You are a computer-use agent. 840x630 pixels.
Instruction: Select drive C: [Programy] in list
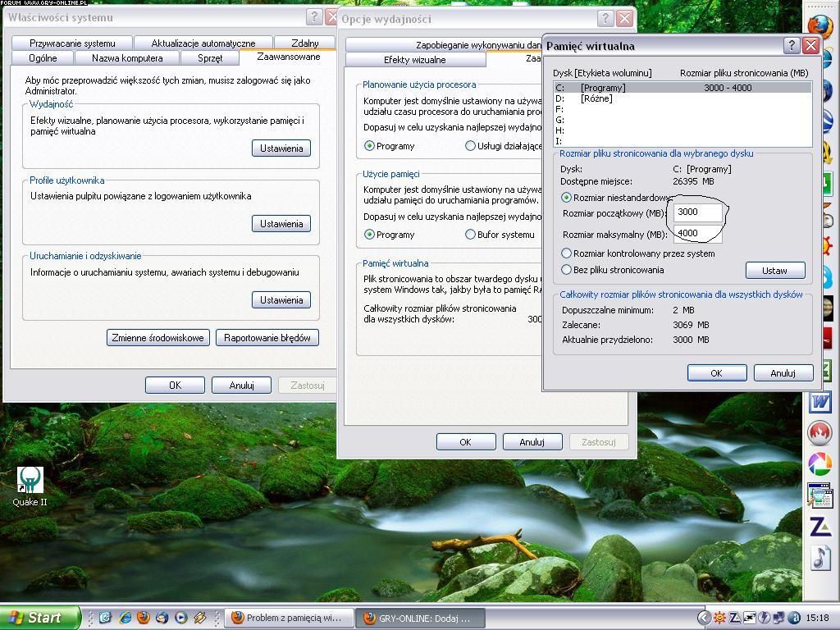pos(682,88)
